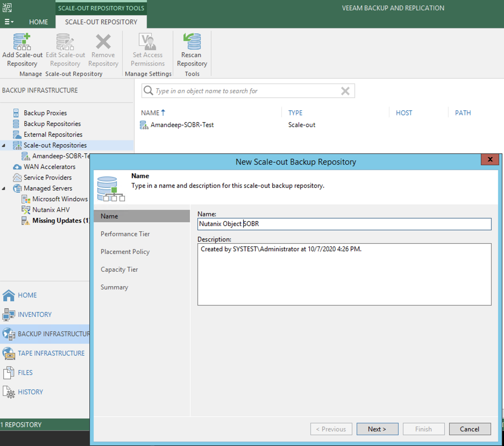Click Remove Repository ribbon icon
504x446 pixels.
(103, 42)
